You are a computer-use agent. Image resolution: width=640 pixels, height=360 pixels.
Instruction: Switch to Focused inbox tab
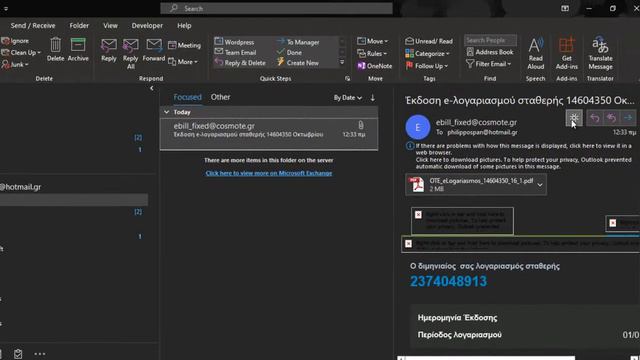tap(187, 97)
